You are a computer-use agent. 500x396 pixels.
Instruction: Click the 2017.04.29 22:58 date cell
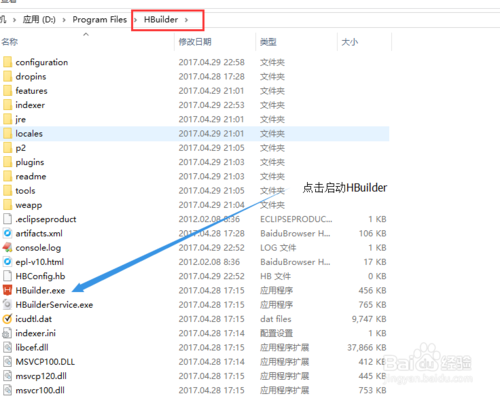[x=211, y=62]
